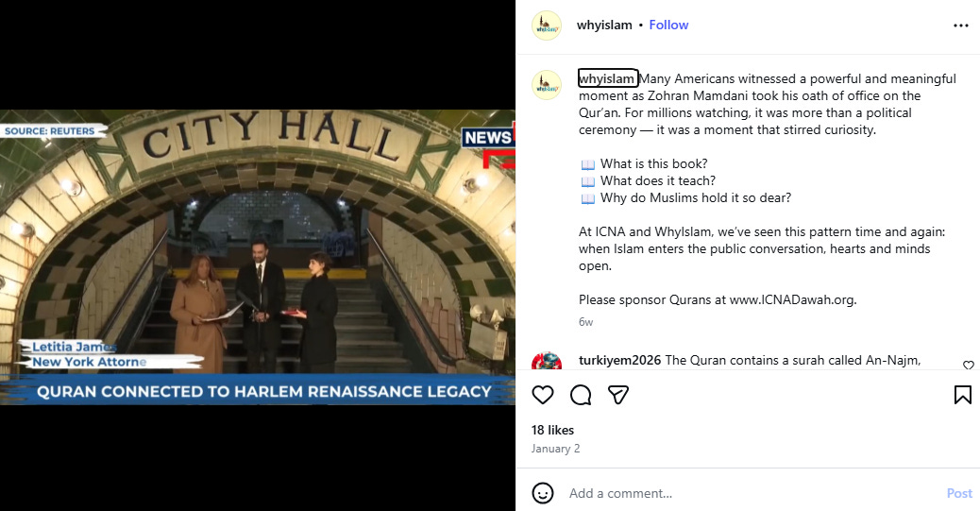Open the January 2 post date
The image size is (980, 511).
tap(556, 449)
